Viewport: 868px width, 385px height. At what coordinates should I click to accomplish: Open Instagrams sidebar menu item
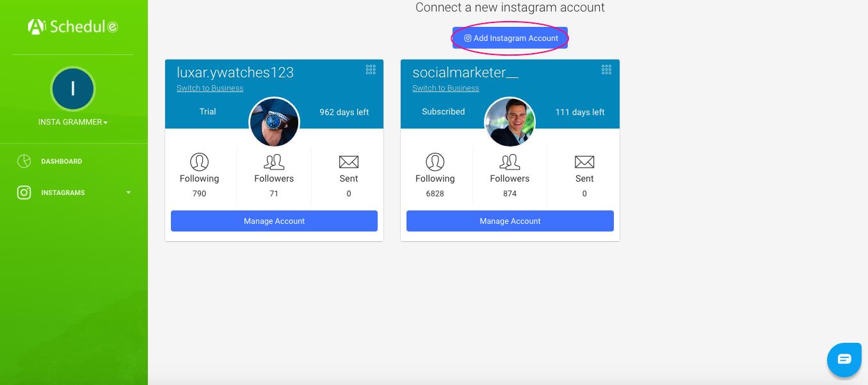pyautogui.click(x=63, y=192)
